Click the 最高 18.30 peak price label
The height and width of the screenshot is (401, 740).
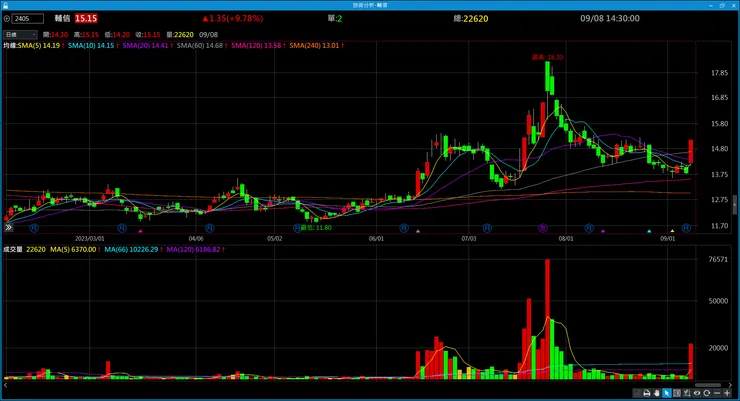point(547,57)
